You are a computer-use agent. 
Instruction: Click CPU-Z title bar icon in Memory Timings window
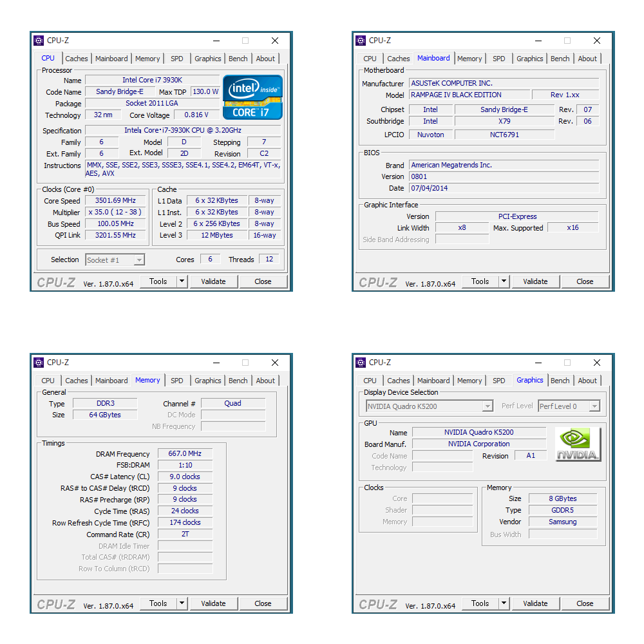39,363
